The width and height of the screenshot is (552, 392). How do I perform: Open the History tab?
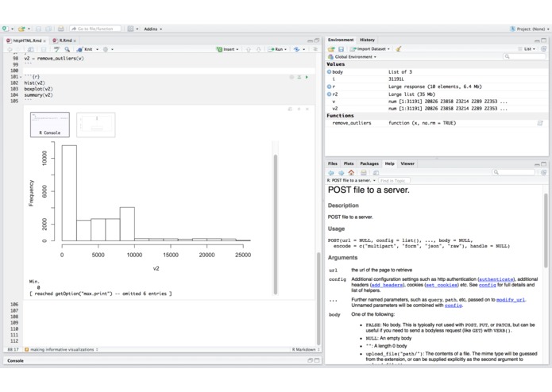click(367, 40)
